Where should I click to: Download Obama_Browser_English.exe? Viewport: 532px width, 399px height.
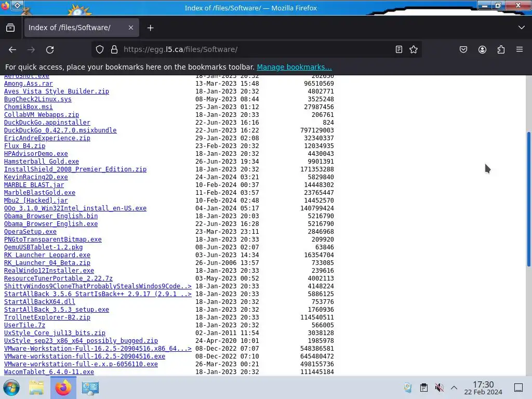click(x=51, y=224)
